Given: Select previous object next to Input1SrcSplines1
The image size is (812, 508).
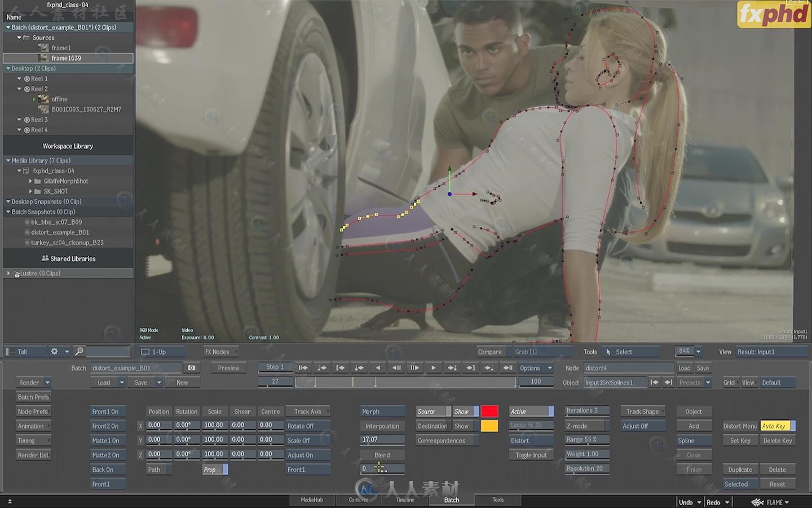Looking at the screenshot, I should click(x=654, y=383).
